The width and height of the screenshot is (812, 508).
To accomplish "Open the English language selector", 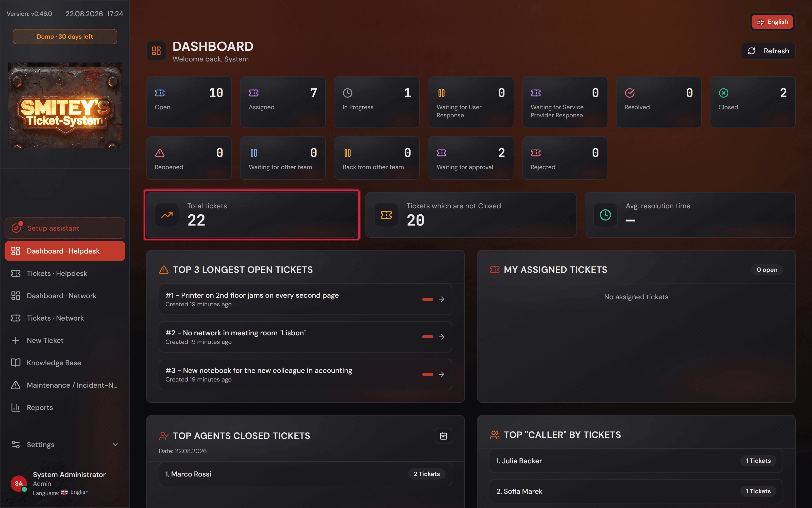I will [772, 22].
